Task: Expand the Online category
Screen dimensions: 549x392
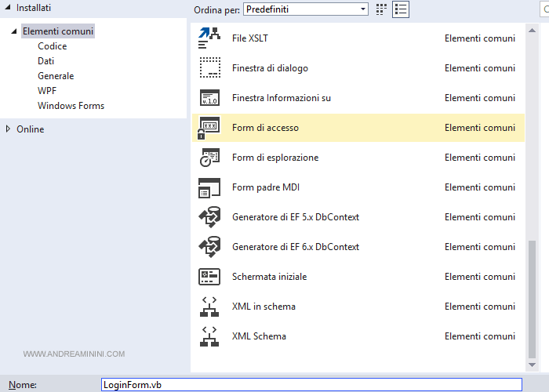Action: coord(9,129)
